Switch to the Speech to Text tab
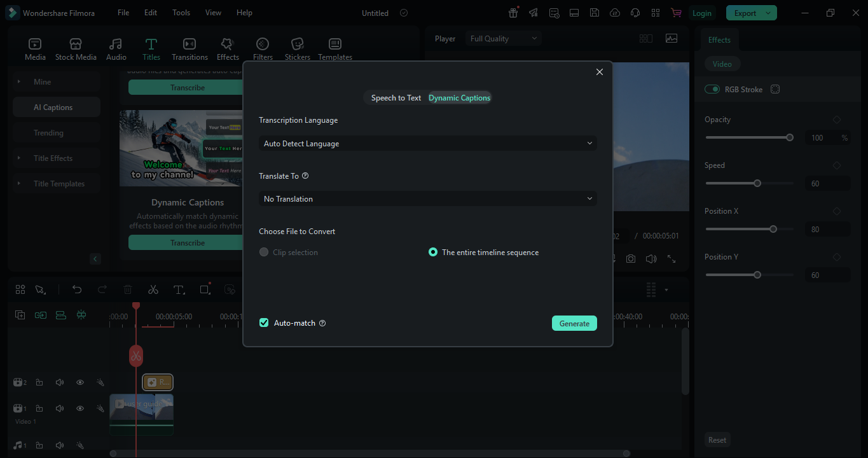Screen dimensions: 868x458 [396, 98]
